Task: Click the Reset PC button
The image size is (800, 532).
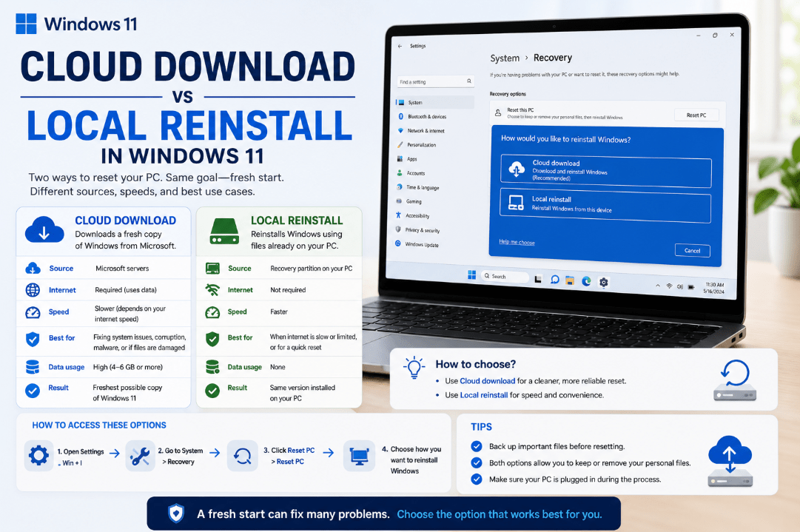Action: pos(696,115)
